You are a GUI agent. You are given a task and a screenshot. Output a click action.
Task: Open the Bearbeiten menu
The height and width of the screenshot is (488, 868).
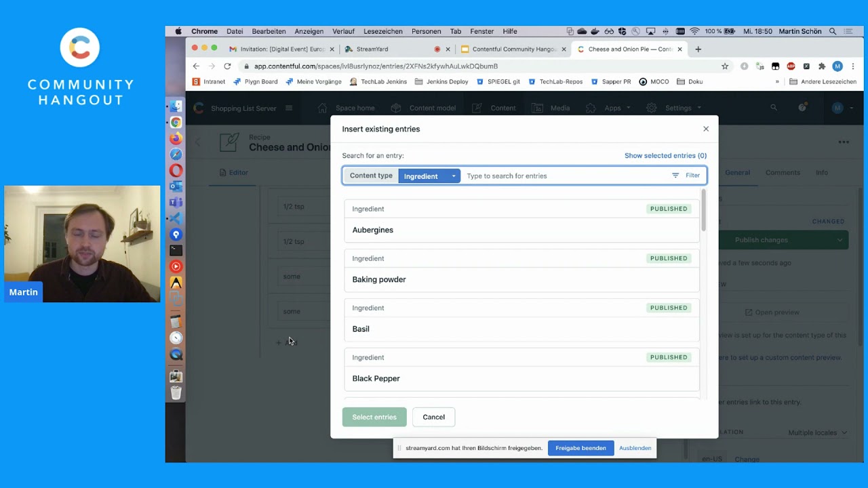[269, 31]
